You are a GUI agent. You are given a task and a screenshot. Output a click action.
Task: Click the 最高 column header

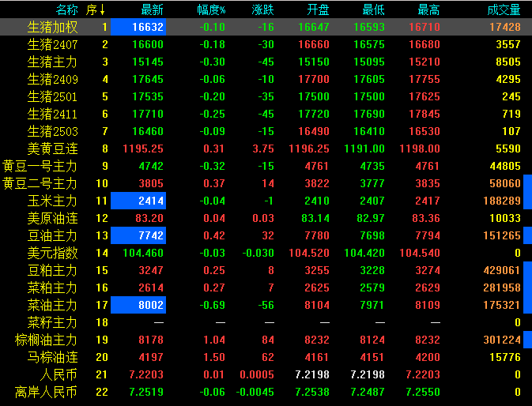click(428, 10)
